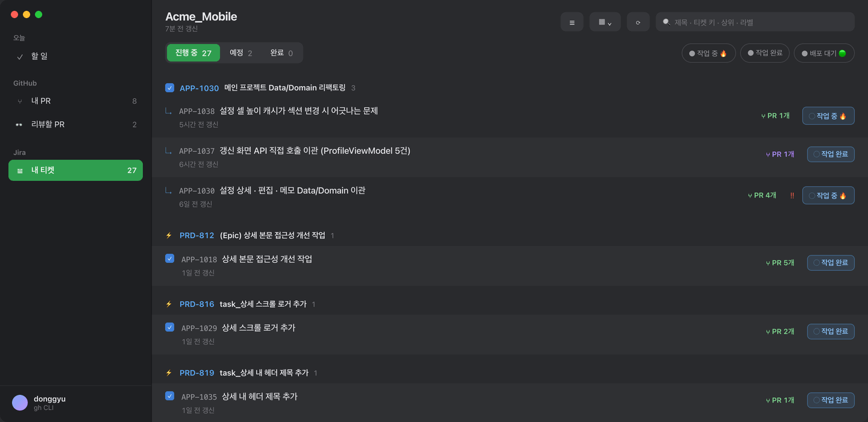Toggle the checkbox for APP-1018 ticket
Viewport: 868px width, 422px height.
(169, 259)
